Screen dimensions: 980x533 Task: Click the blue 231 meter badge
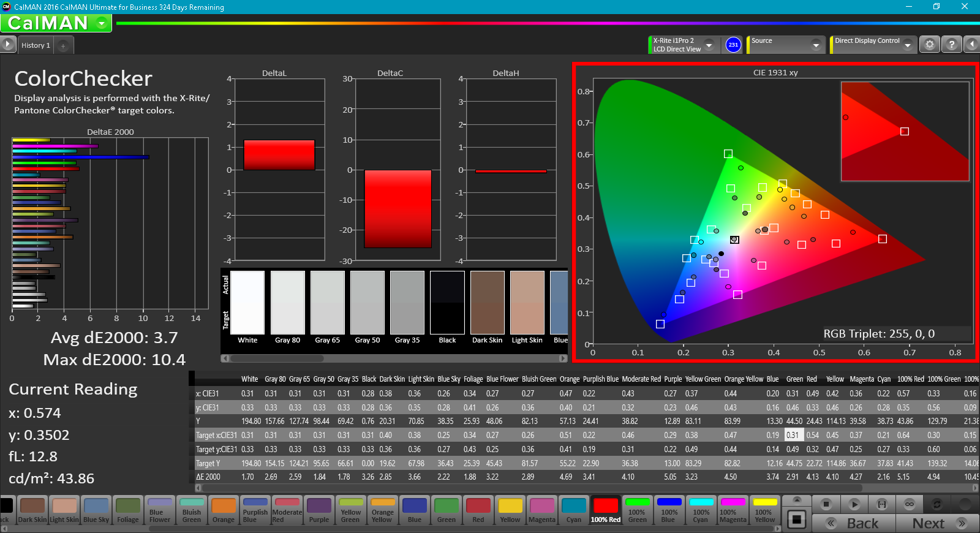click(733, 45)
